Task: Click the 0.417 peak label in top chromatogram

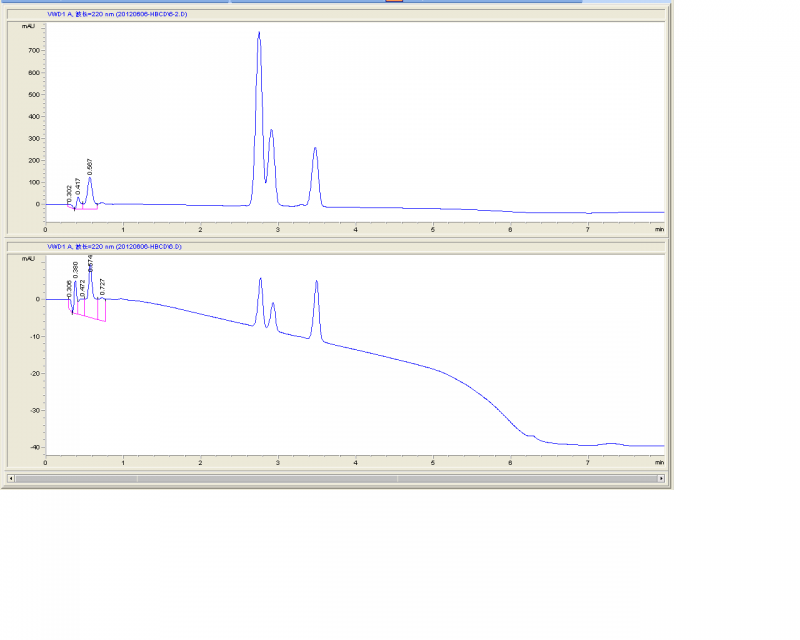Action: [78, 186]
